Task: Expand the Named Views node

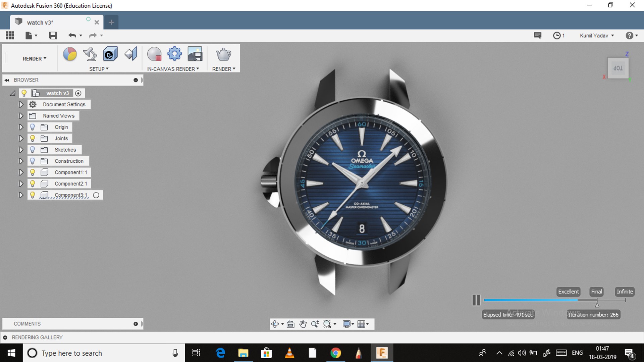Action: coord(21,116)
